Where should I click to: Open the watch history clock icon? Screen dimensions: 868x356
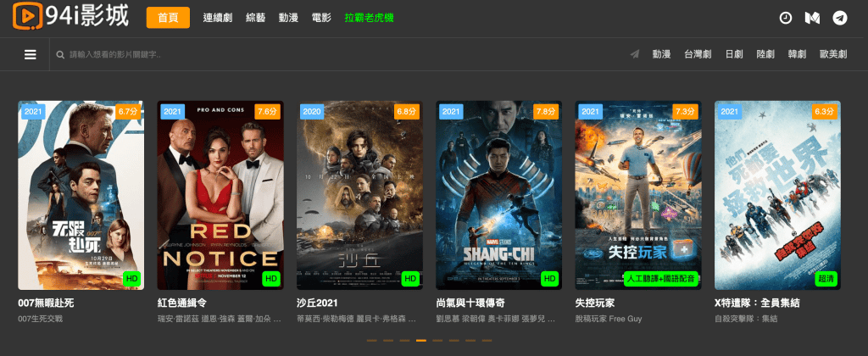tap(786, 18)
